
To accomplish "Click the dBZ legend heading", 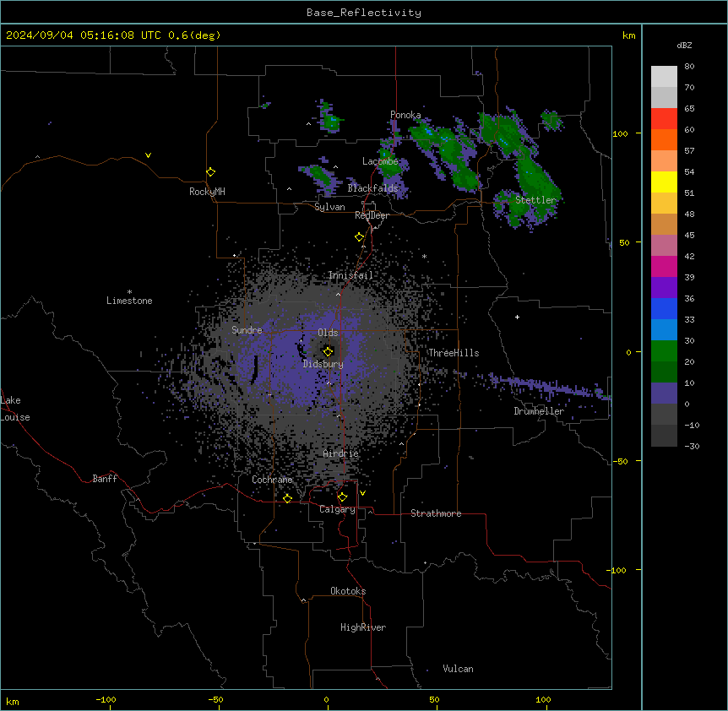I will [684, 45].
